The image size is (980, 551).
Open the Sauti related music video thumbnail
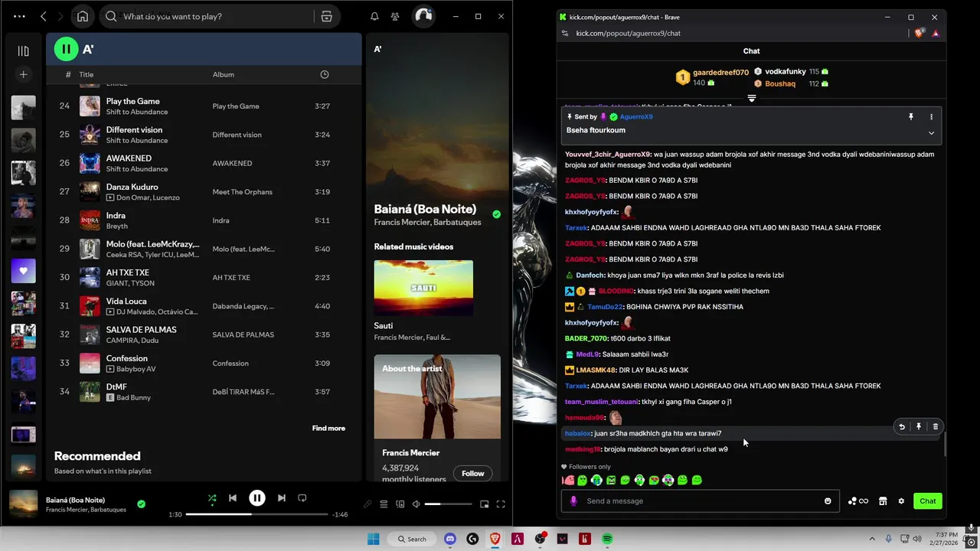point(423,288)
